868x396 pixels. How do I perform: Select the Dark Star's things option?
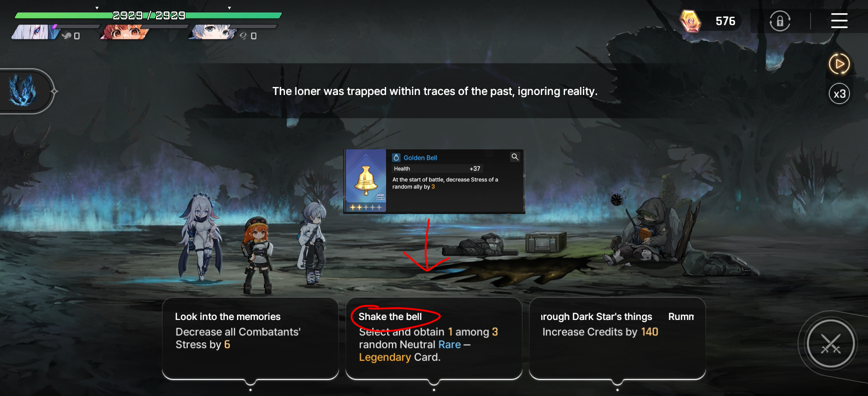(617, 338)
